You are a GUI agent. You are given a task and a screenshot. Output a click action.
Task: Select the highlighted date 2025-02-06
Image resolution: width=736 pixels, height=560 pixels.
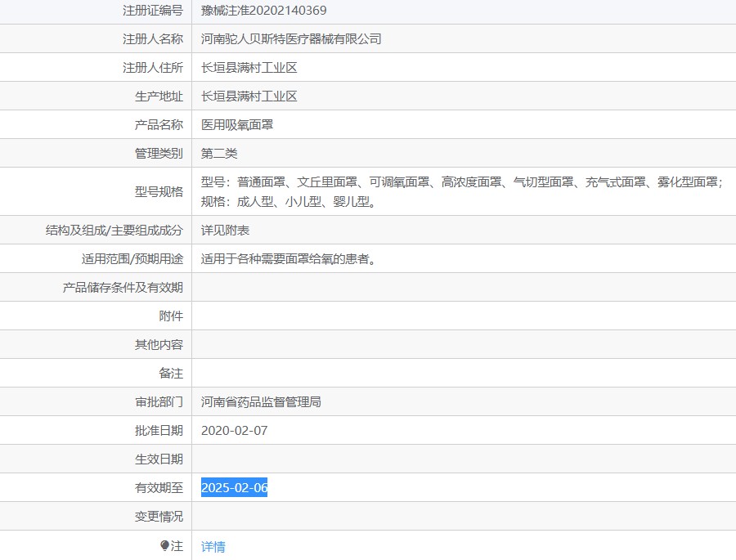coord(234,488)
